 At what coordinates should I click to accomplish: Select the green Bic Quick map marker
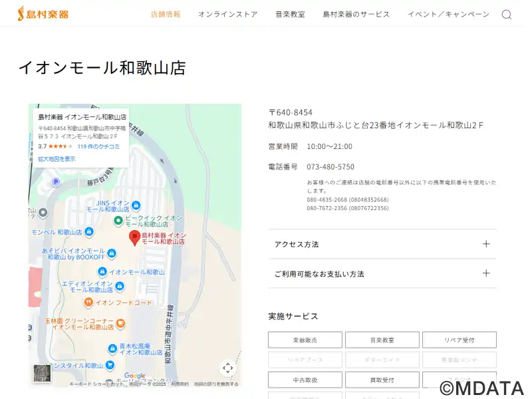tap(118, 221)
